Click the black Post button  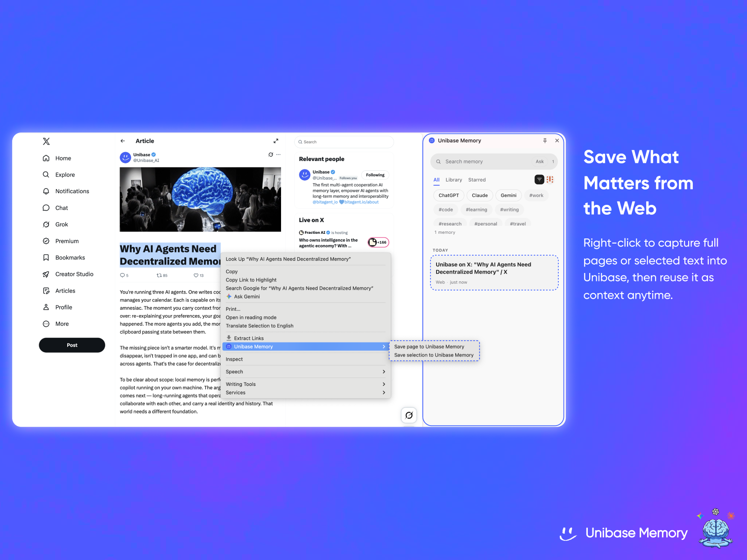[x=72, y=345]
